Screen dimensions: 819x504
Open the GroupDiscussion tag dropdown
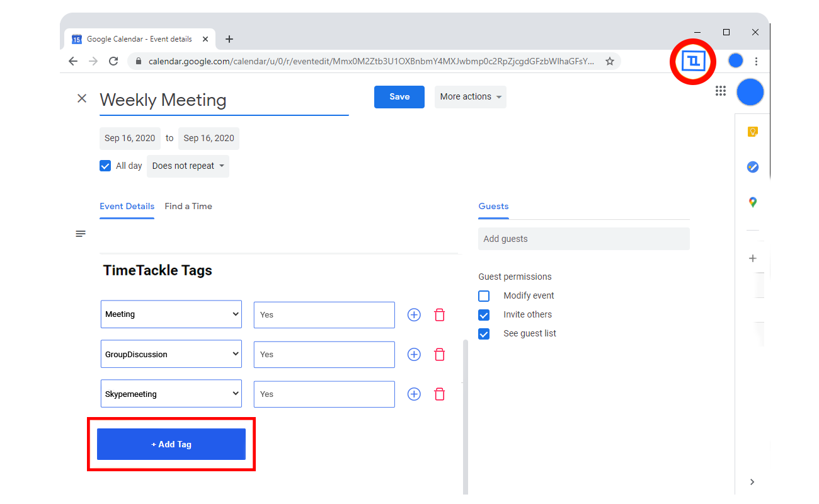[171, 354]
